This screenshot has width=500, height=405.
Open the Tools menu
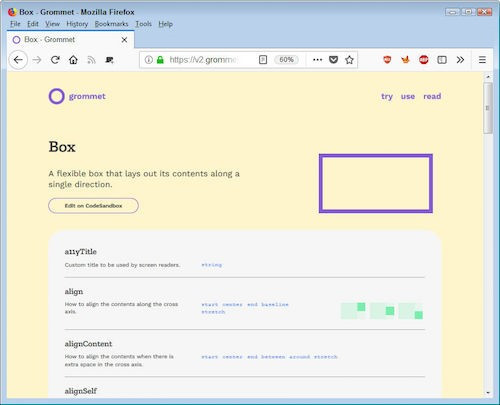143,24
